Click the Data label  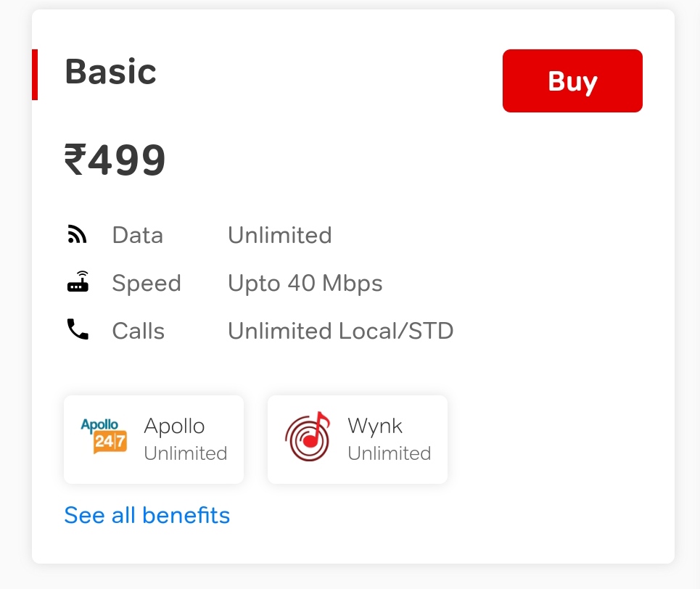coord(138,235)
